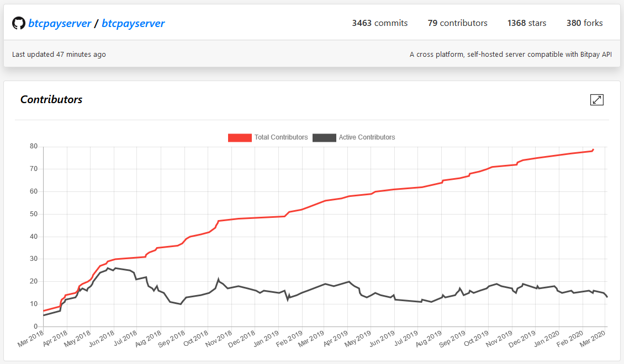Image resolution: width=624 pixels, height=364 pixels.
Task: Click the 70 y-axis label
Action: coord(34,169)
